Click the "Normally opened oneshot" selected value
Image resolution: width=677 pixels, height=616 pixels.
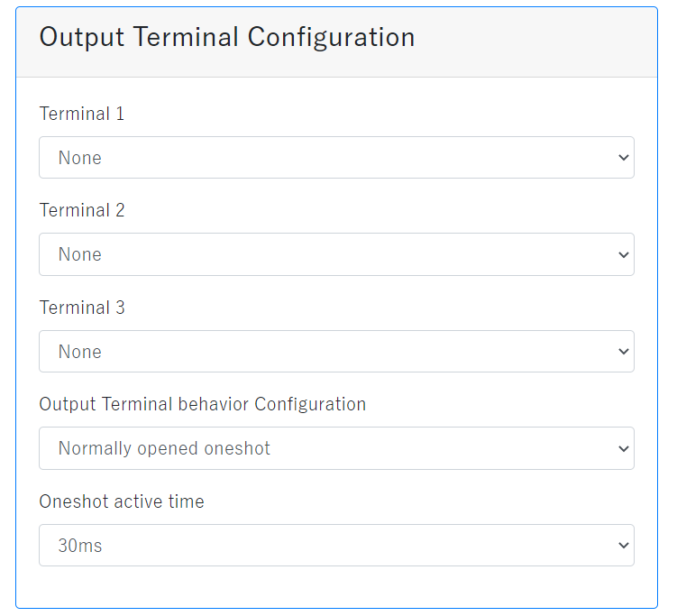[x=164, y=448]
